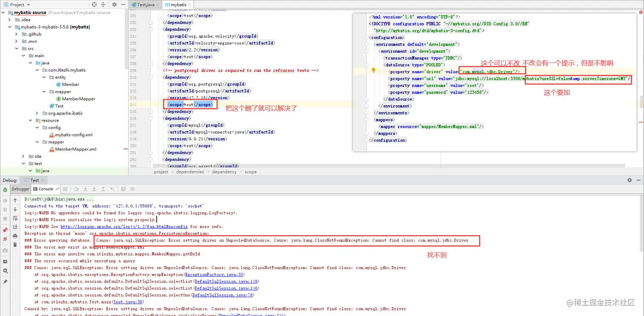Viewport: 644px width, 316px height.
Task: Click the console Print icon
Action: tap(15, 236)
